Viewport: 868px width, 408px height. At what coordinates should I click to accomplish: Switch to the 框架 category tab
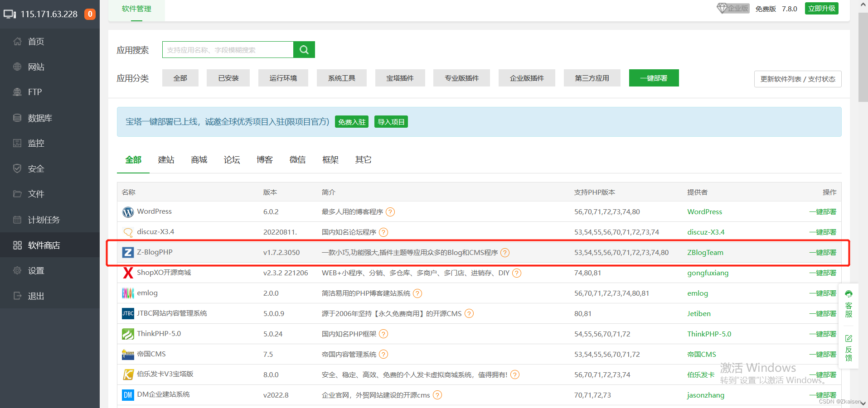coord(330,160)
